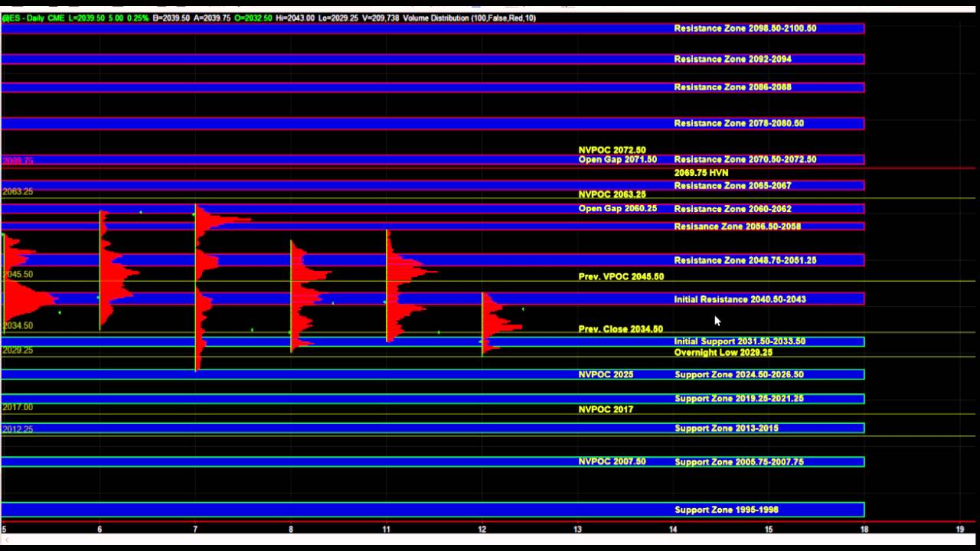Click 'Support Zone 2019.25-2021.25' label
Image resolution: width=980 pixels, height=551 pixels.
[739, 399]
